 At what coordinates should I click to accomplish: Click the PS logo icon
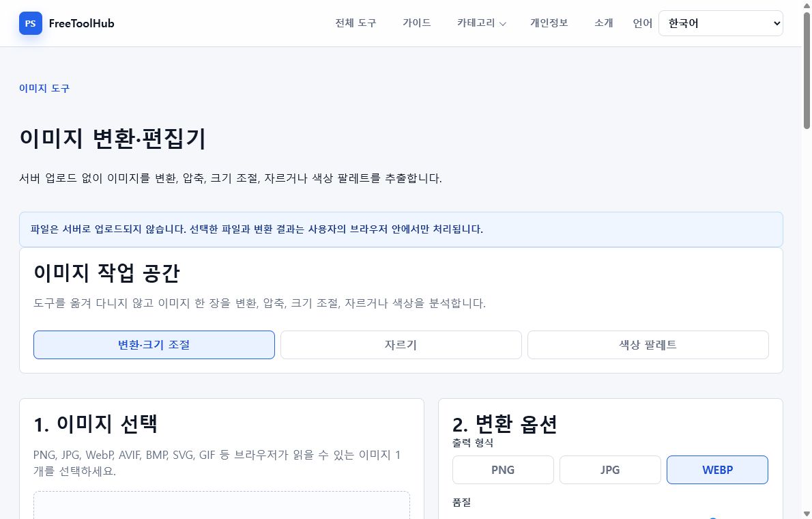31,23
